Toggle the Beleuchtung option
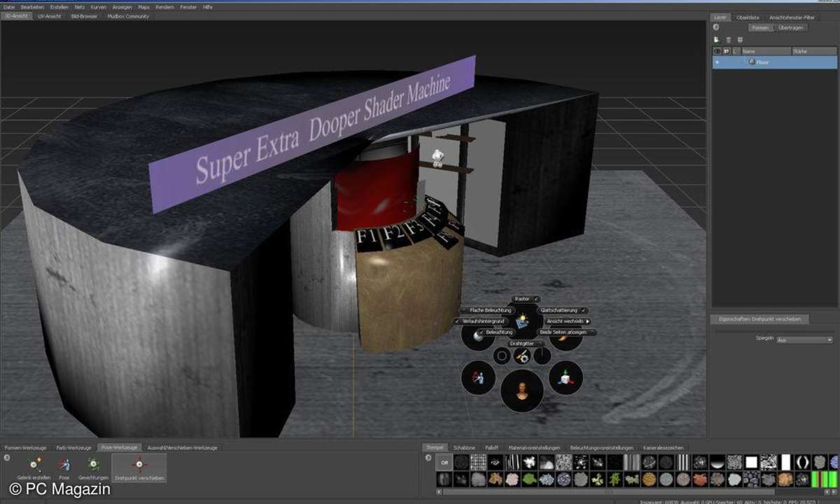The width and height of the screenshot is (840, 504). (x=498, y=332)
